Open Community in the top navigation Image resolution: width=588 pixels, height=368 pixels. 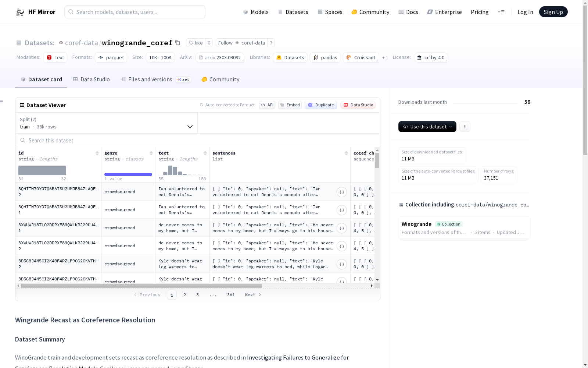(370, 12)
